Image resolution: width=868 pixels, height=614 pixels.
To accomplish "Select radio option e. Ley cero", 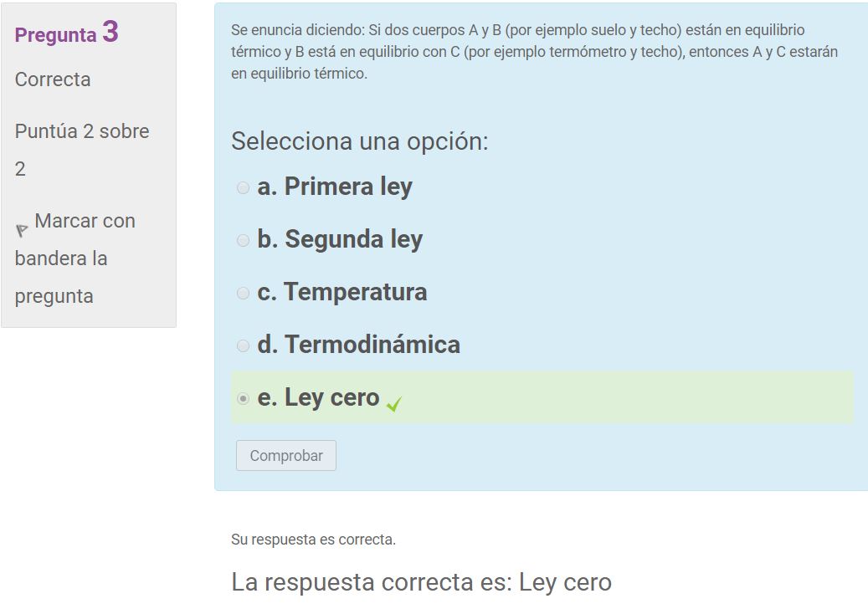I will click(243, 398).
